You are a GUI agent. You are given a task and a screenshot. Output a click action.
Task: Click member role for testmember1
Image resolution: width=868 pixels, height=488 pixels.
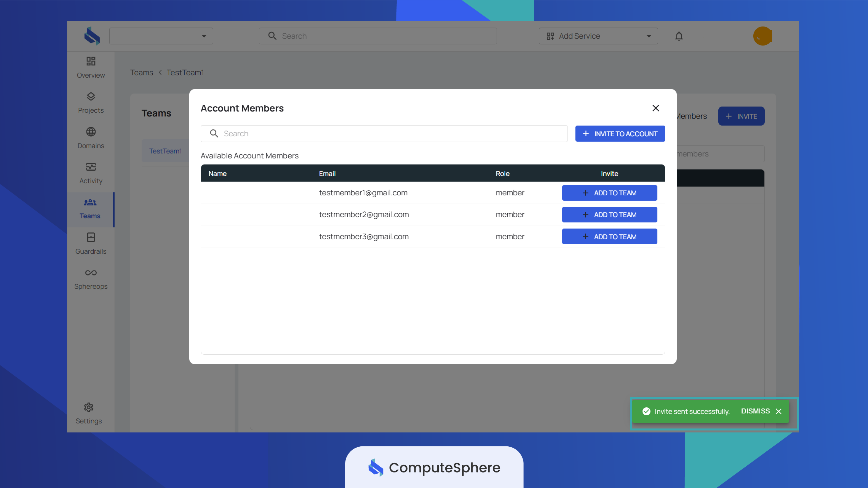510,193
